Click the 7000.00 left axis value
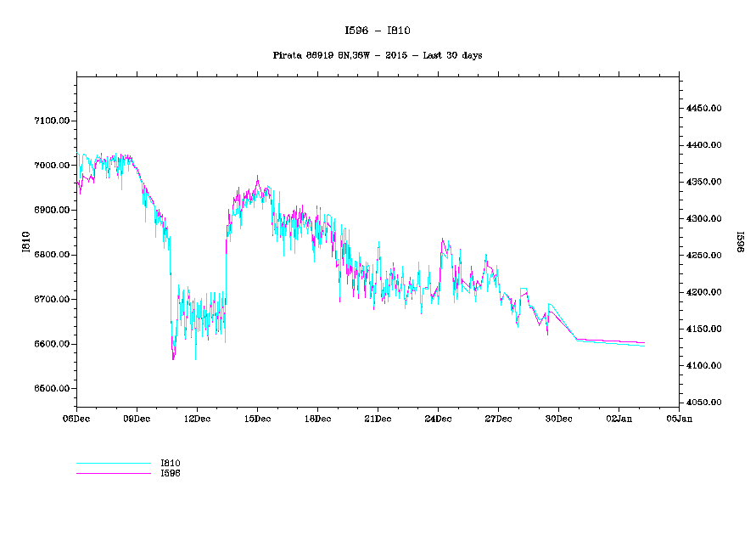Viewport: 756px width, 535px height. pos(51,166)
